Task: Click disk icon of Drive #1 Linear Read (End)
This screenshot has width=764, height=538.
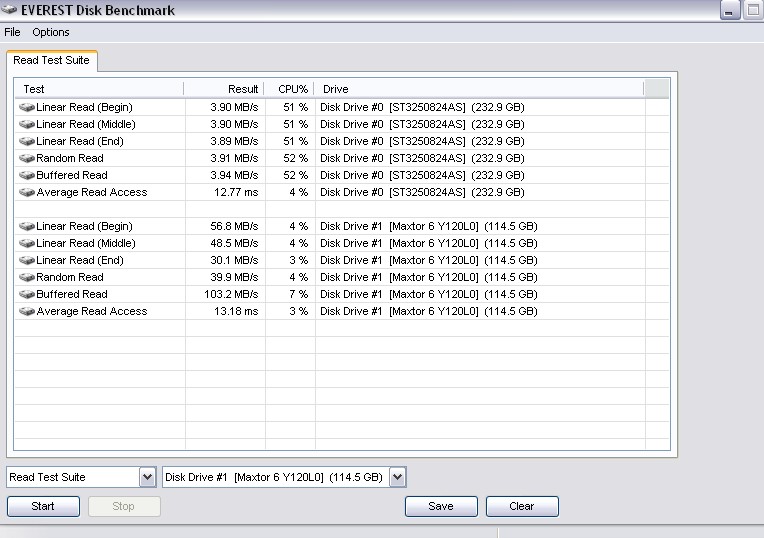Action: [27, 261]
